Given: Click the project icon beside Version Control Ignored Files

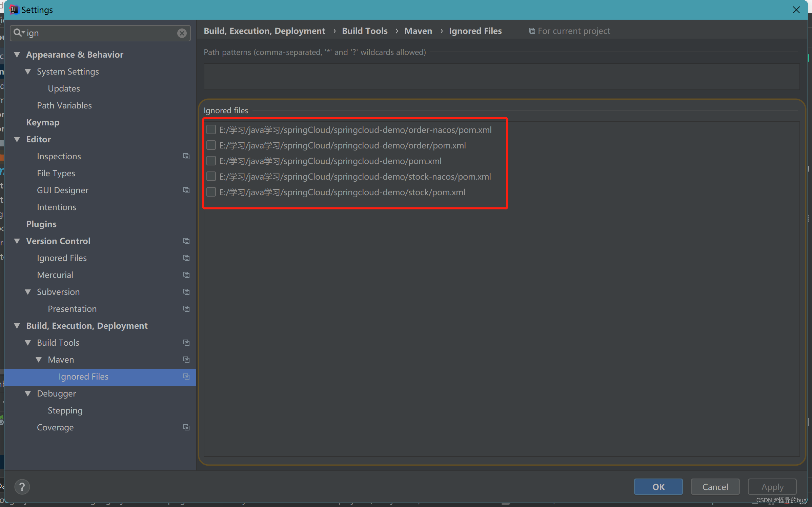Looking at the screenshot, I should coord(186,258).
